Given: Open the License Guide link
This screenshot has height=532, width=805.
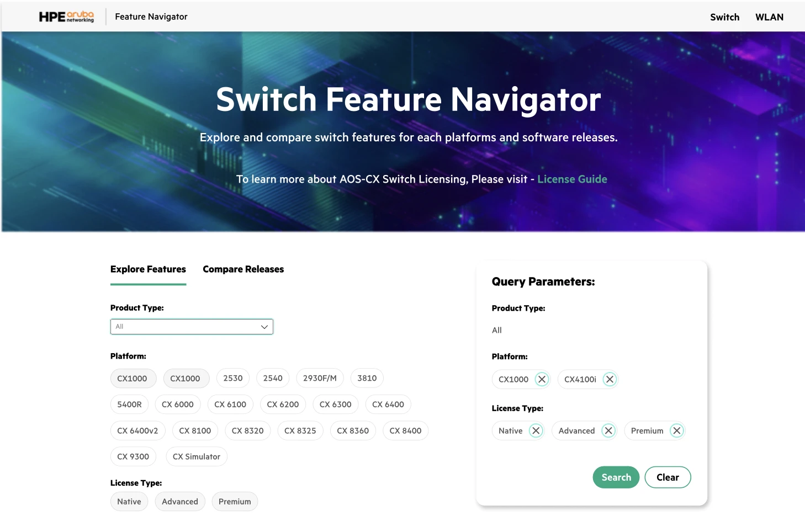Looking at the screenshot, I should pyautogui.click(x=572, y=179).
